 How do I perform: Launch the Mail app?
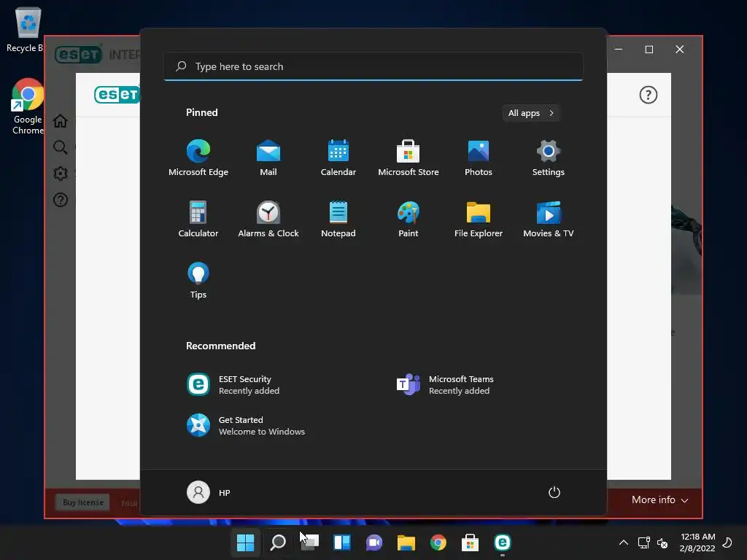pos(268,158)
